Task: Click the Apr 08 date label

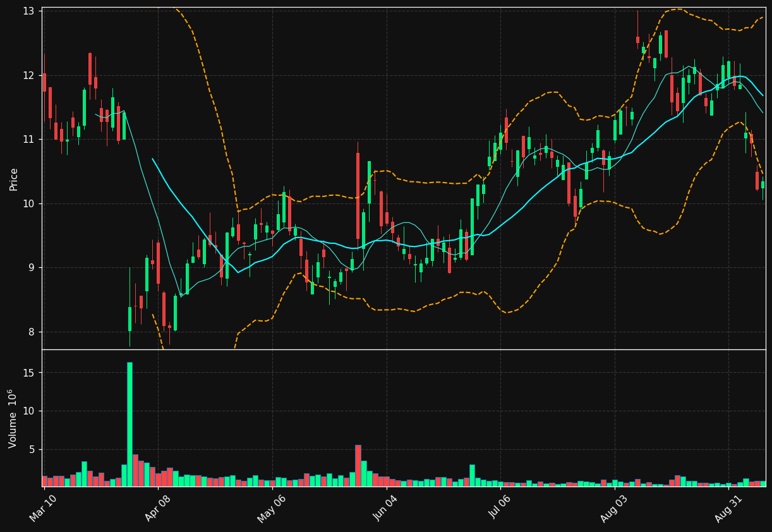Action: click(x=157, y=509)
